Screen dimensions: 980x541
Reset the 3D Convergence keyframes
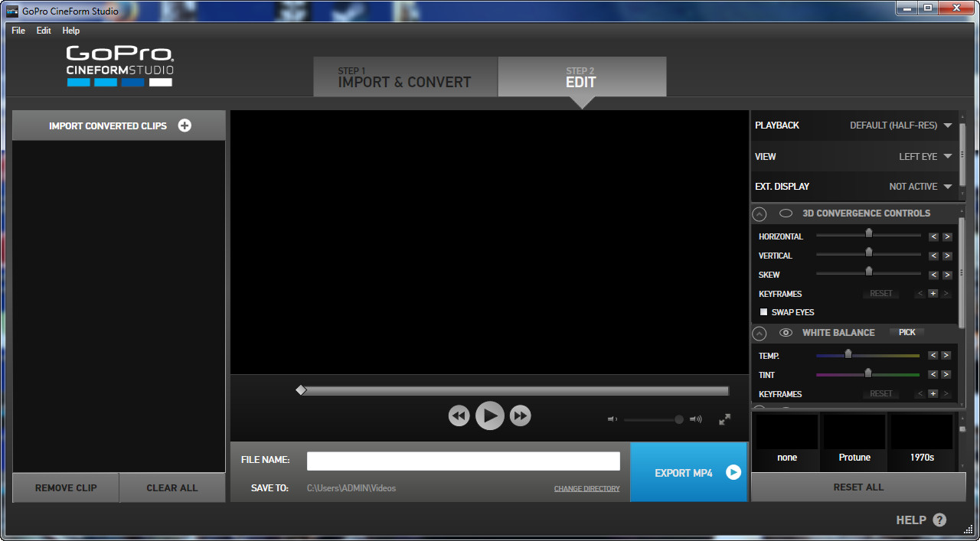coord(881,294)
